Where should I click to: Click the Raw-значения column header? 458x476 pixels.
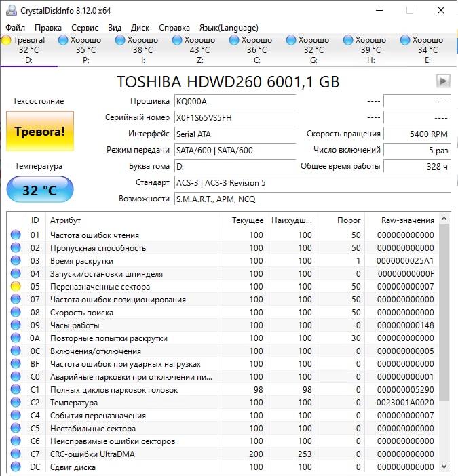pyautogui.click(x=401, y=220)
